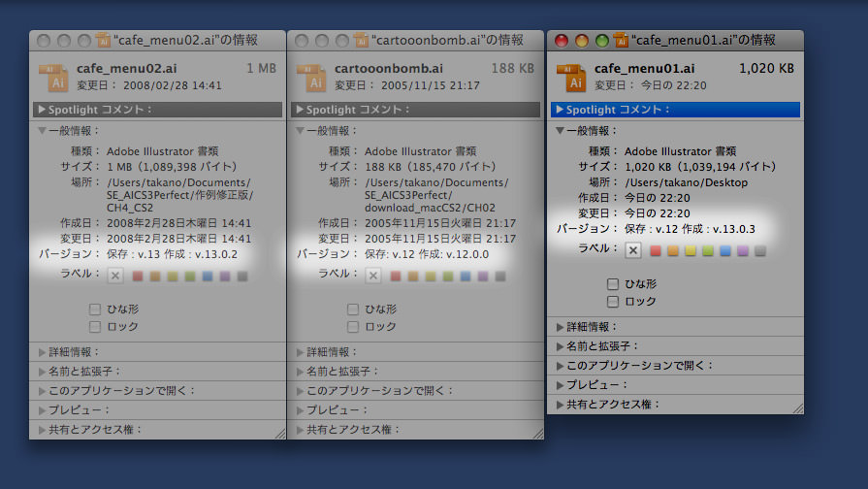Close the cartooonbomb.ai info window

(x=302, y=41)
